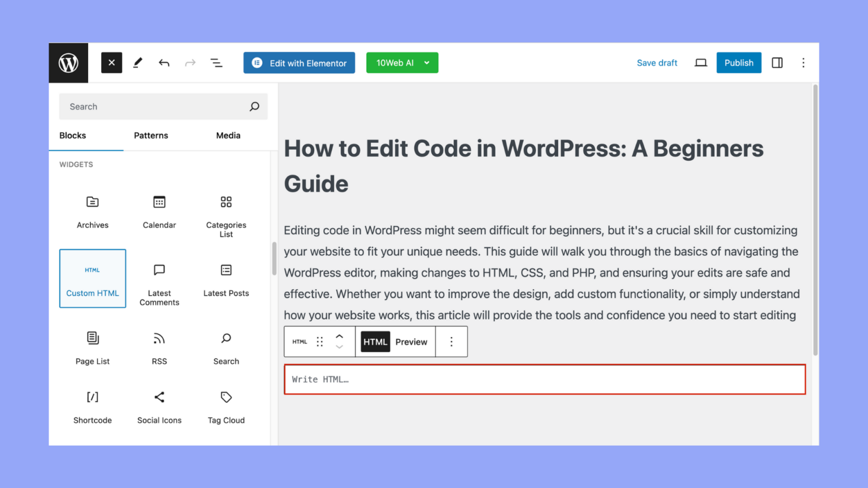The image size is (868, 488).
Task: Add a Tag Cloud block
Action: pyautogui.click(x=225, y=406)
